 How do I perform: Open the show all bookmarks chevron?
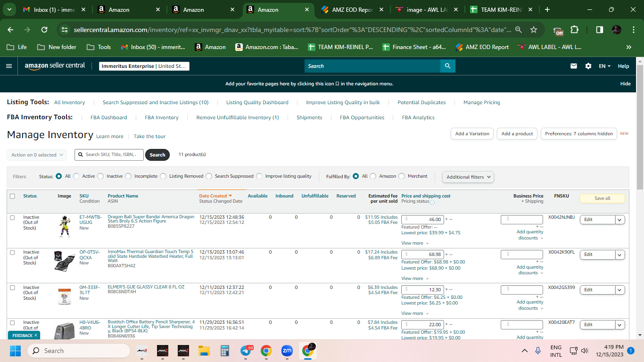pos(628,47)
